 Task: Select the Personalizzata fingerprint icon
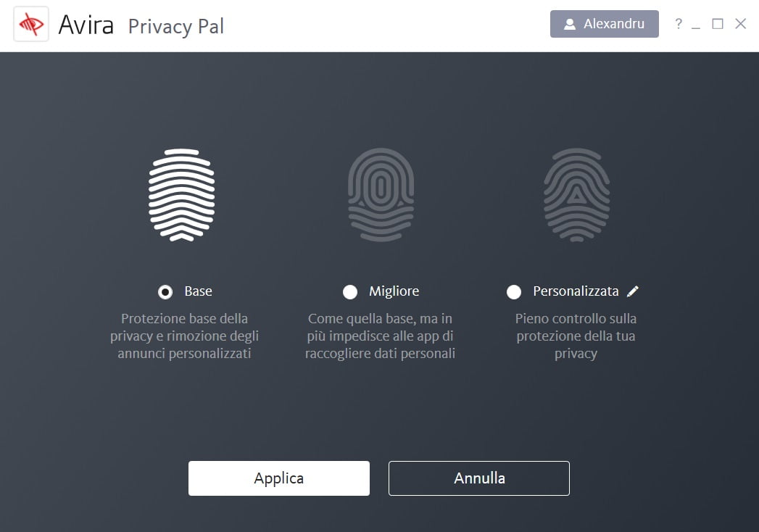pyautogui.click(x=576, y=195)
